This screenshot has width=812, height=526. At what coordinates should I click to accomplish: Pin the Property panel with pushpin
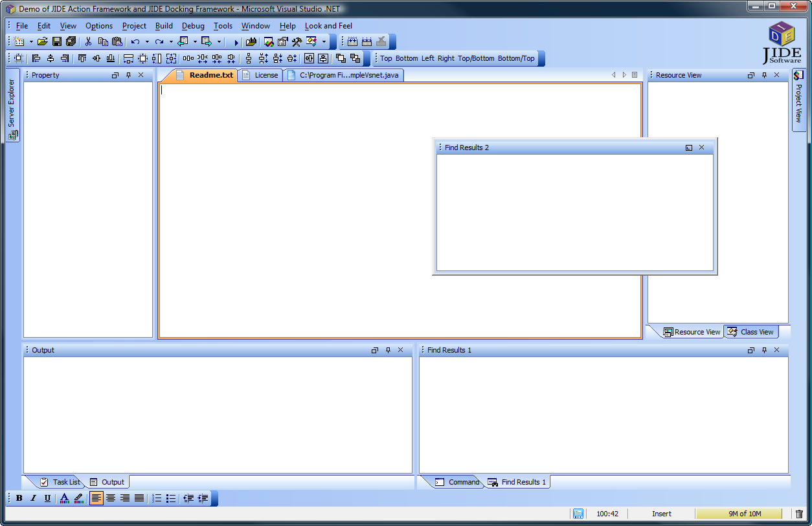tap(128, 75)
